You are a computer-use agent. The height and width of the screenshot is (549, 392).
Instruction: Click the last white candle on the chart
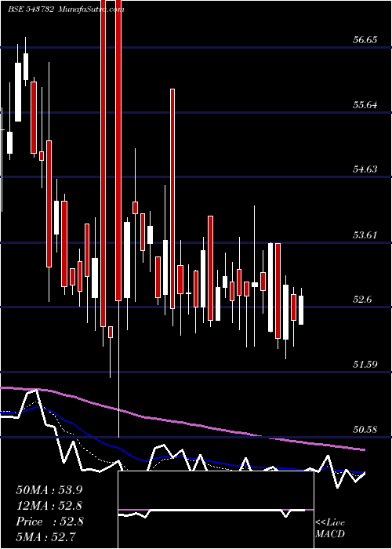(x=301, y=311)
